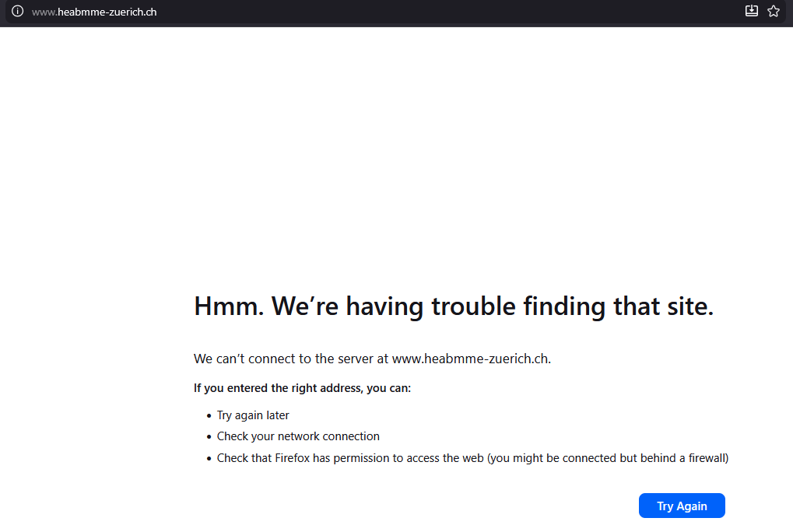This screenshot has width=793, height=532.
Task: Click the install/save page icon in address bar
Action: (751, 11)
